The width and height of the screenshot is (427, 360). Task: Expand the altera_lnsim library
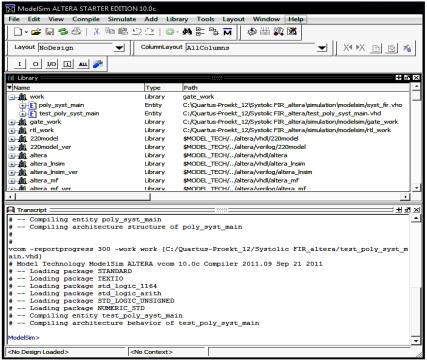pyautogui.click(x=12, y=164)
